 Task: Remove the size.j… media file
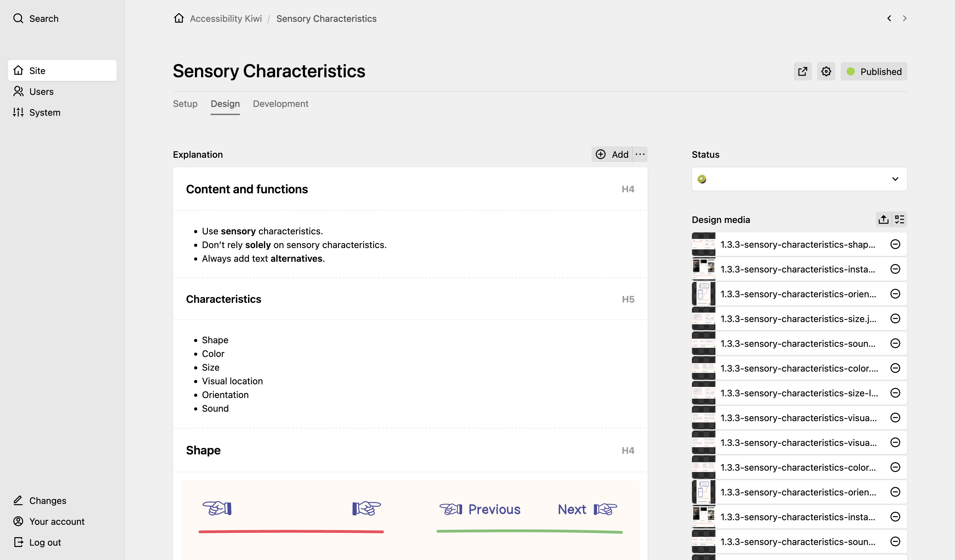click(895, 318)
